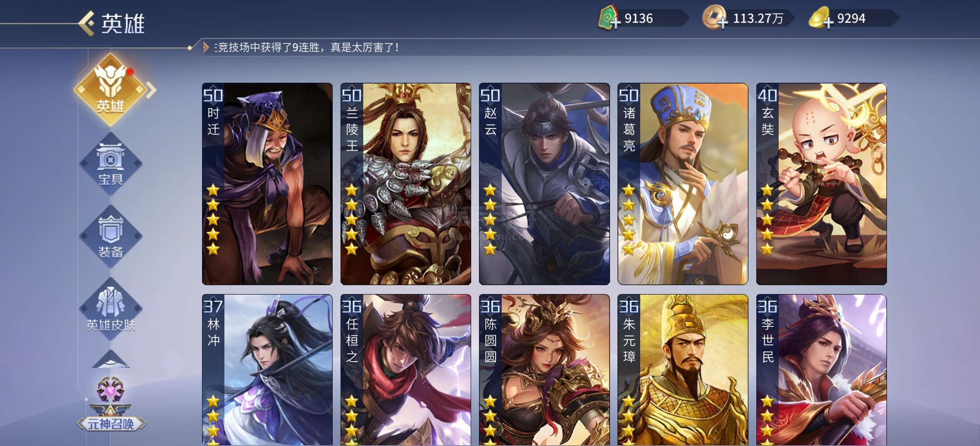Choose the 玄奘 level 40 hero card
The width and height of the screenshot is (980, 446).
pos(821,184)
